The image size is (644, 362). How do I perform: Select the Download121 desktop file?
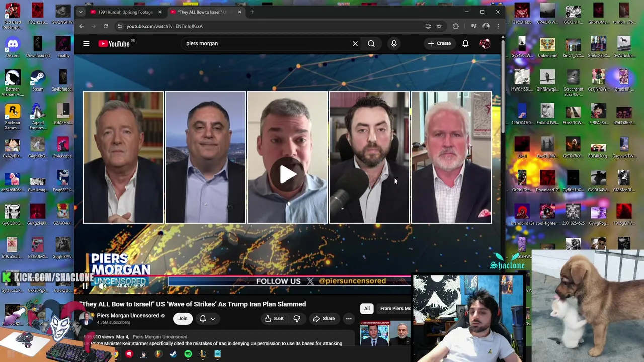[547, 182]
